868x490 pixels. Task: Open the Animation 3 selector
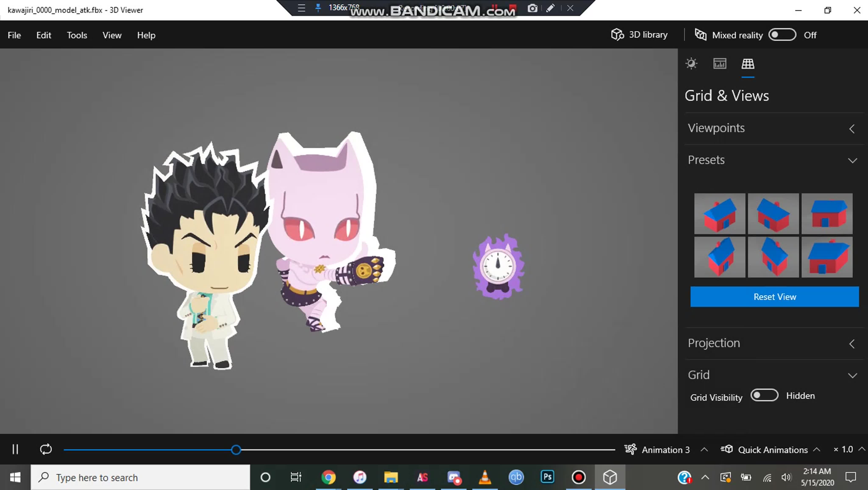pyautogui.click(x=666, y=450)
